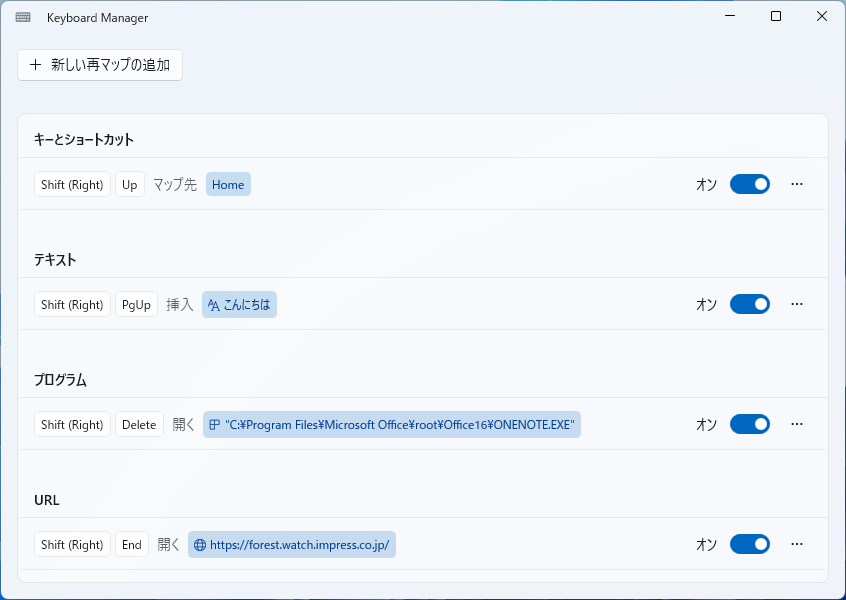Click the PgUp key chip
This screenshot has width=846, height=600.
[x=136, y=305]
